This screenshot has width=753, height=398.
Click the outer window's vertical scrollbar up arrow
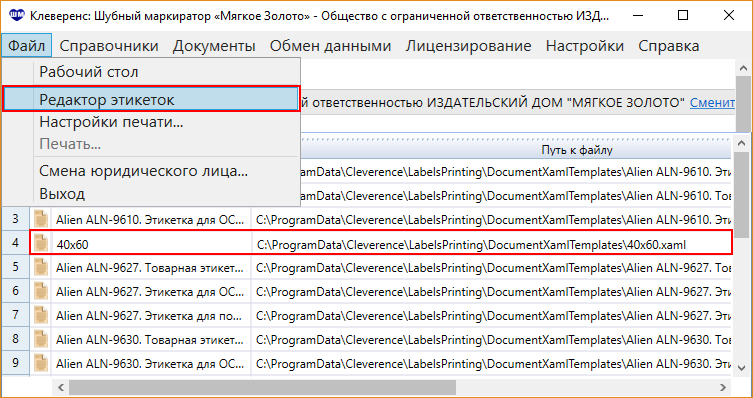(743, 68)
